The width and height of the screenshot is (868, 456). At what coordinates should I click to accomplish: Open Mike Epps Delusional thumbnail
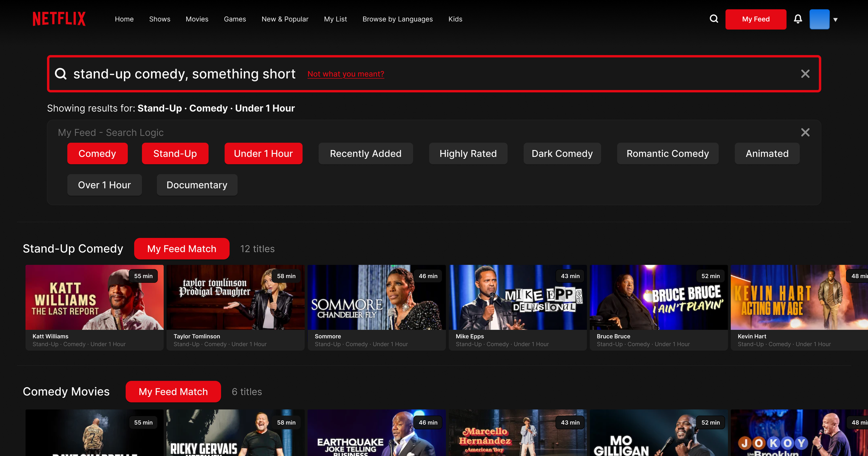click(518, 297)
